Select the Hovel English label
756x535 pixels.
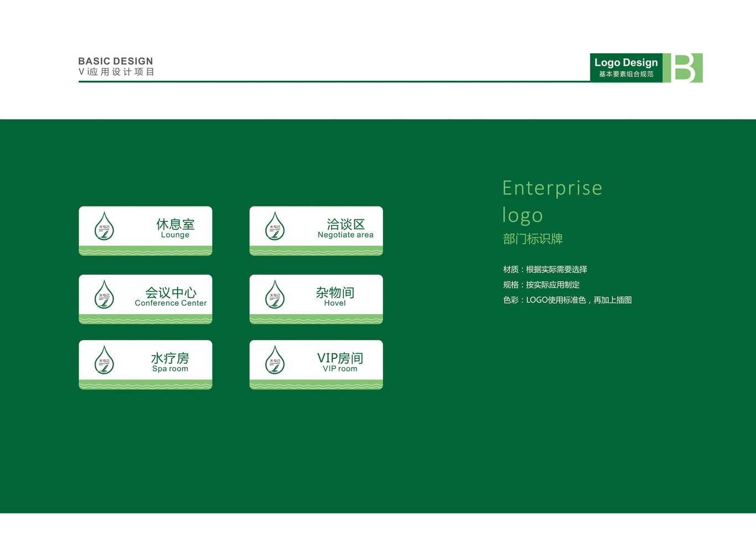(335, 303)
